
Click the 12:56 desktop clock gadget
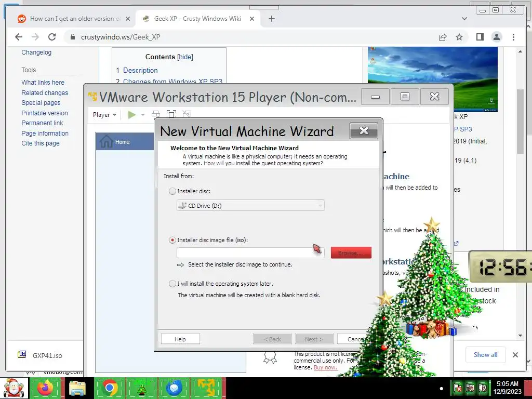[500, 268]
